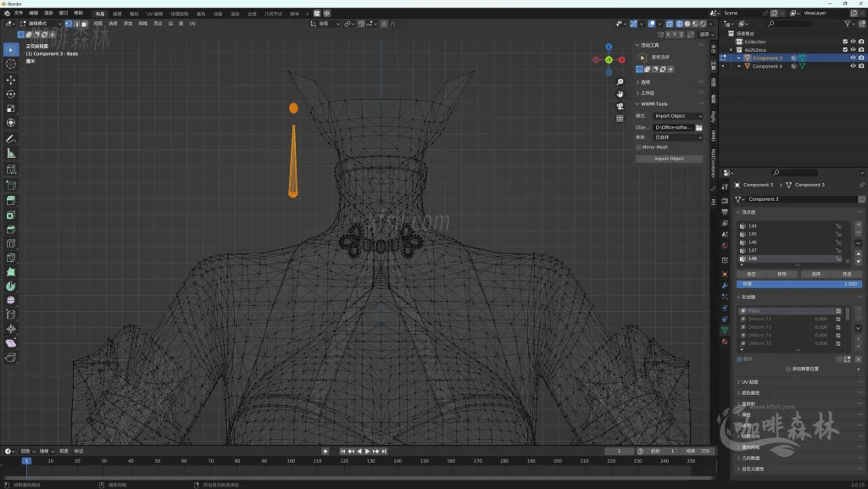
Task: Select the Edge Slide tool
Action: point(10,314)
